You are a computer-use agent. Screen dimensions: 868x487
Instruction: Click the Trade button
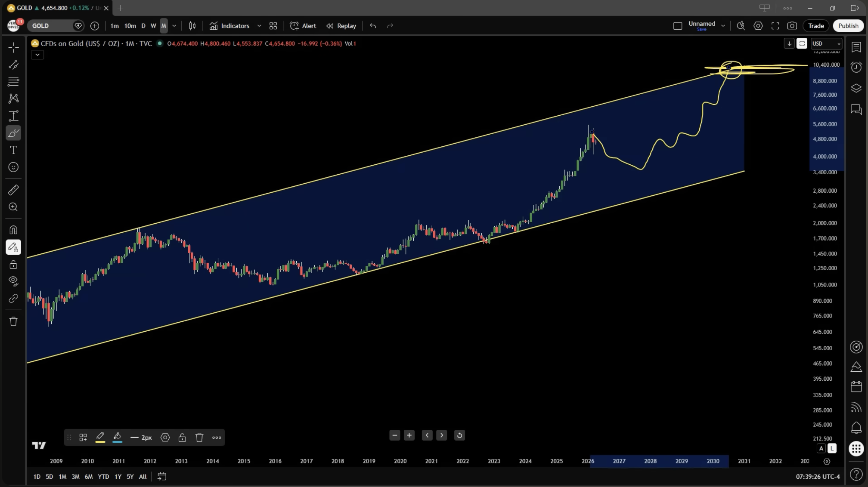click(x=815, y=26)
